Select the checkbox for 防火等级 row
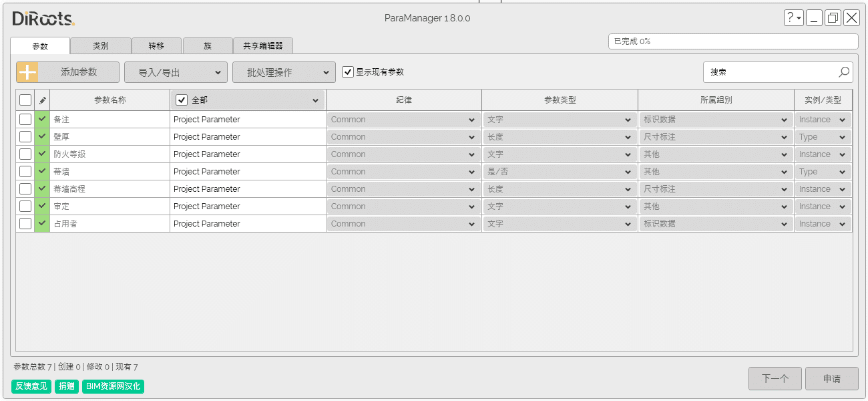The image size is (868, 401). click(x=25, y=154)
